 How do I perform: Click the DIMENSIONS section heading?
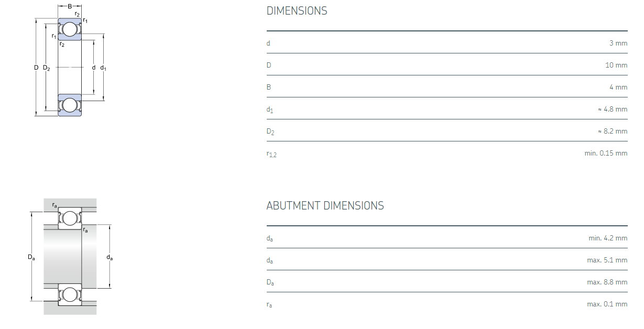[x=297, y=11]
